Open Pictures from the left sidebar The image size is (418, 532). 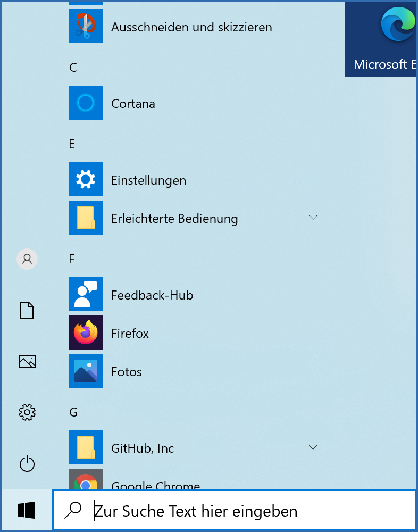click(x=27, y=361)
